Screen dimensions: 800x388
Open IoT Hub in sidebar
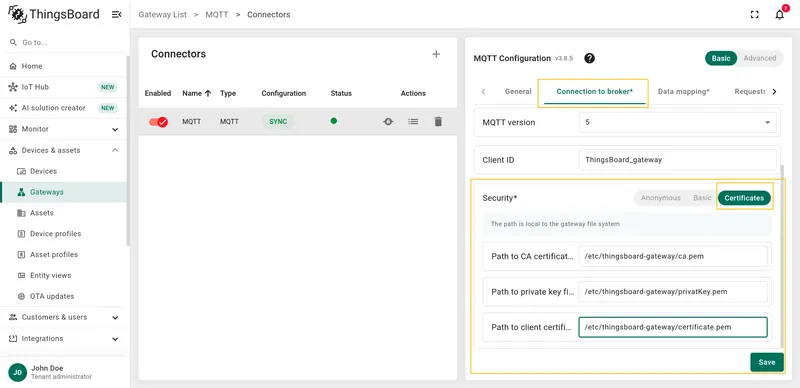[x=63, y=87]
